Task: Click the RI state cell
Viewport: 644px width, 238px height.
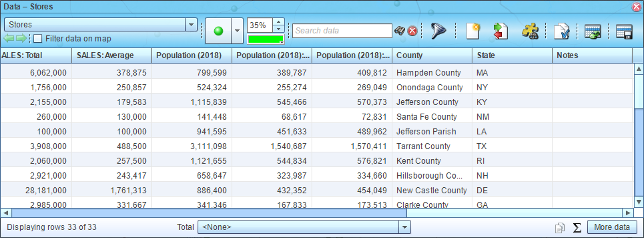Action: click(512, 161)
